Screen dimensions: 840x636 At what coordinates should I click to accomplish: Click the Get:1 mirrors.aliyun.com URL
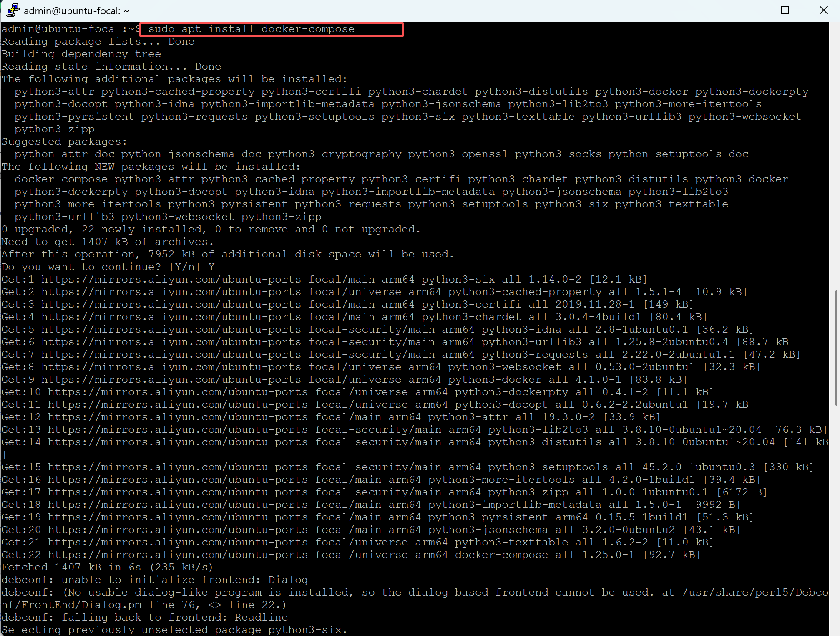tap(171, 280)
